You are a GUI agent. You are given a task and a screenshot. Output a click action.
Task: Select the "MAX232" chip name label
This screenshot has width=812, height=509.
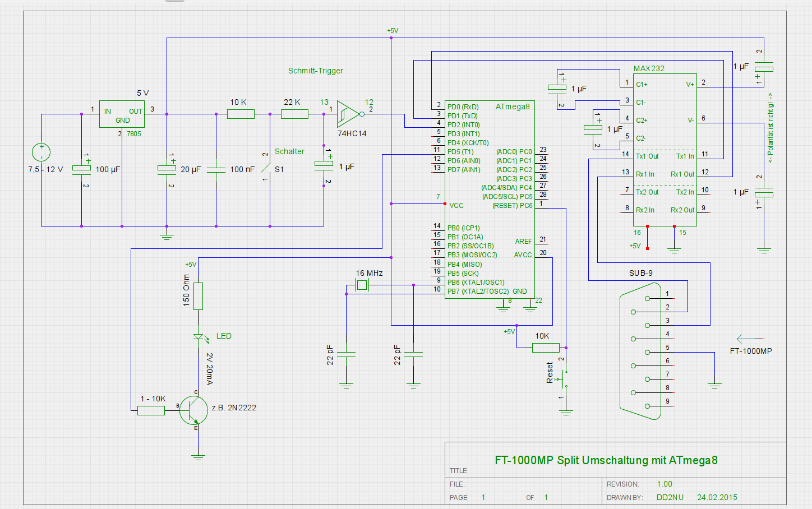649,68
